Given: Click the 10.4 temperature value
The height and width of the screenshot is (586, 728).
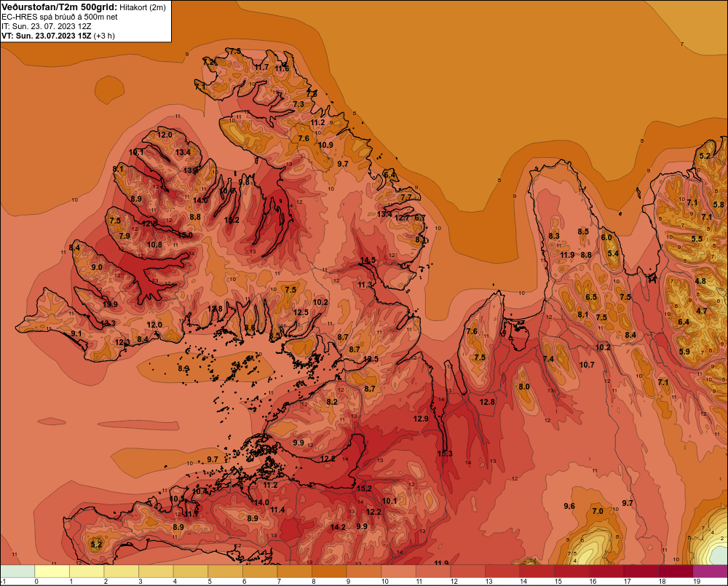Looking at the screenshot, I should click(199, 491).
